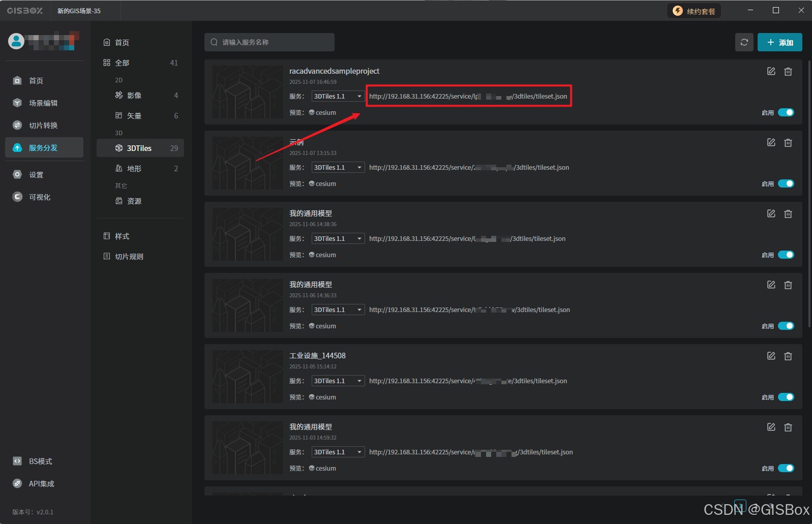Toggle 启用 for 我的通用模型 2025-11-03

786,468
